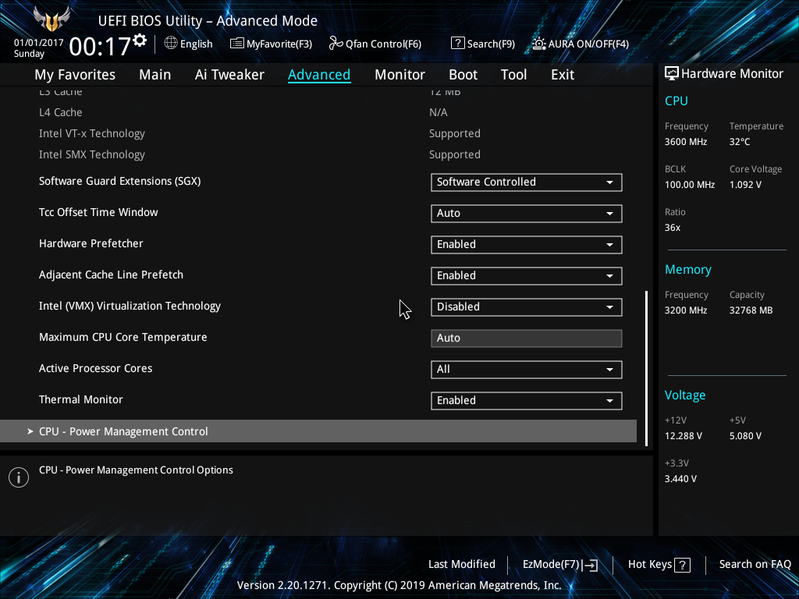Click Search on FAQ link

coord(755,564)
